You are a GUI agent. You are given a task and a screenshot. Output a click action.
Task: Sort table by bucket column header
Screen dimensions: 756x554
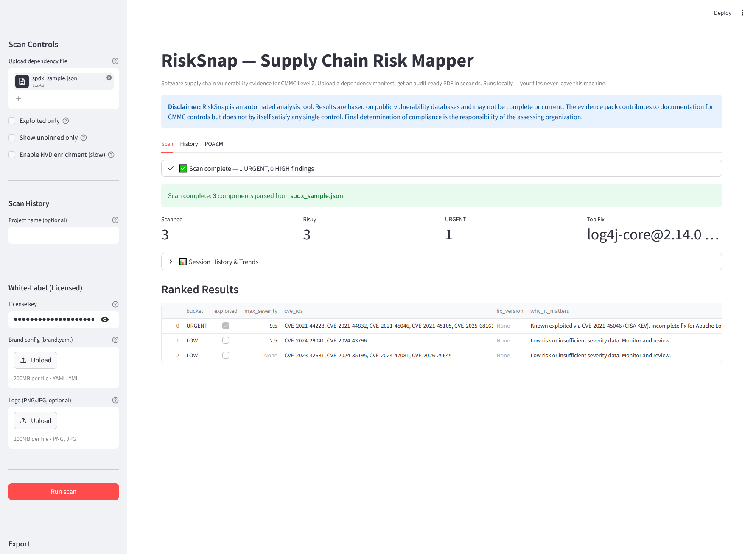pos(197,311)
